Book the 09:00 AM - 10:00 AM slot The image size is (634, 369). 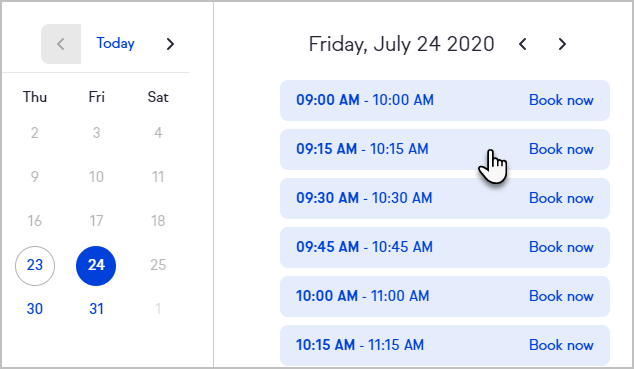click(561, 100)
